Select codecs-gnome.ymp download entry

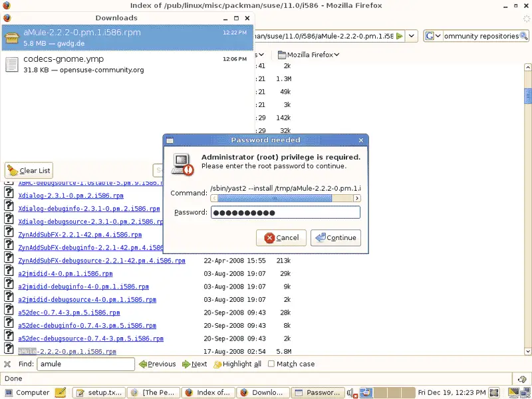[x=127, y=64]
